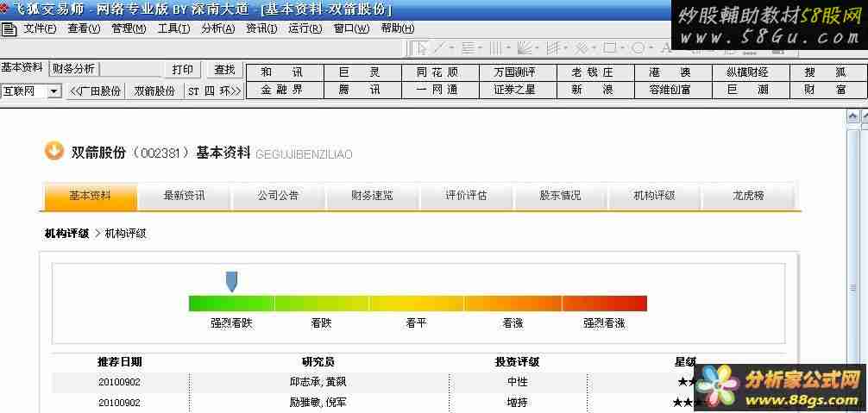Click the 双箭股份 stock button

click(154, 91)
